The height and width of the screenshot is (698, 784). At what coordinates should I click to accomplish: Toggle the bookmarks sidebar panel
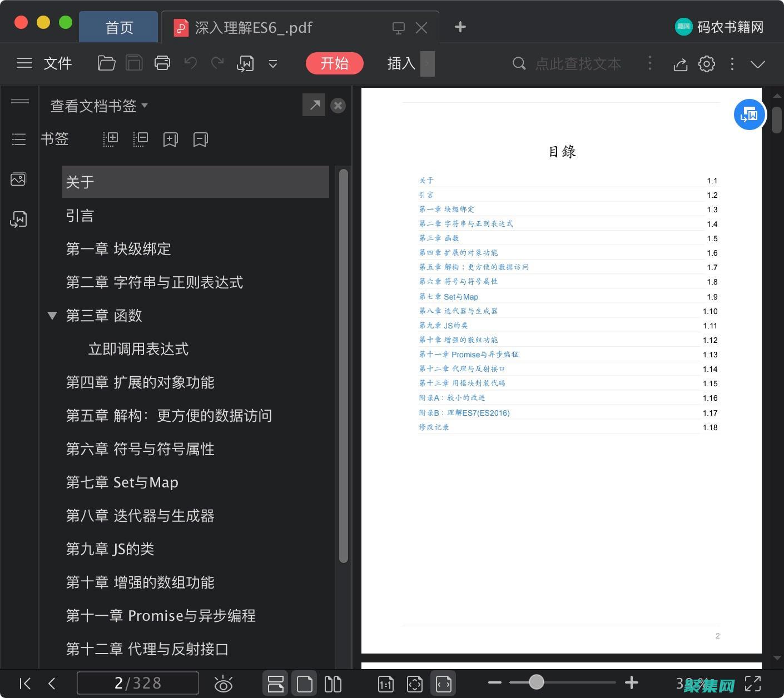point(18,139)
